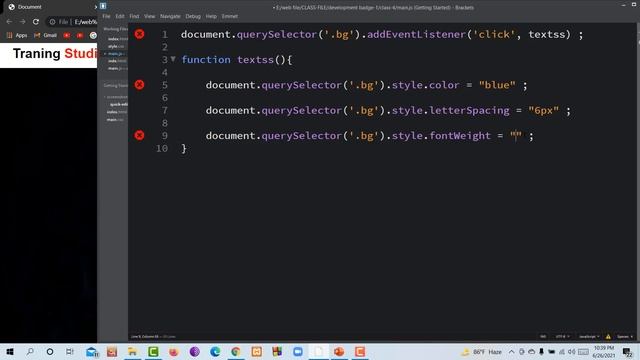Open the Zoom app on the taskbar
Viewport: 640px width, 360px height.
click(298, 351)
